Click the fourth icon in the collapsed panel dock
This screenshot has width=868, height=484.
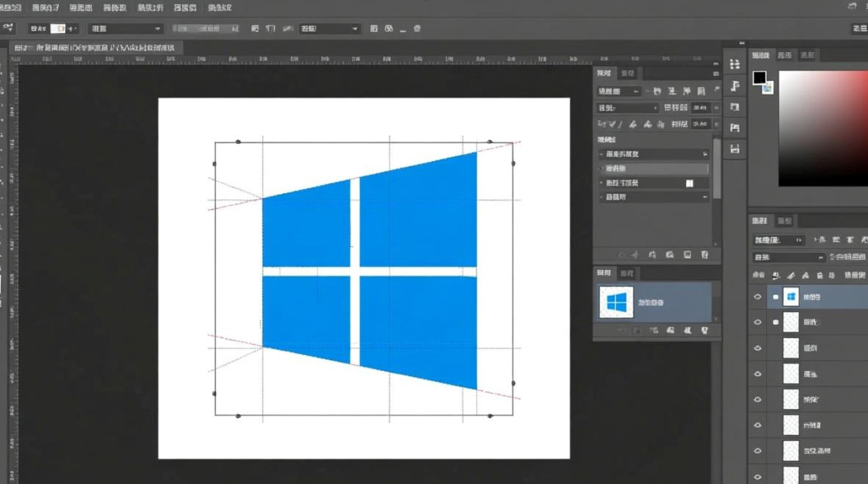[x=734, y=128]
